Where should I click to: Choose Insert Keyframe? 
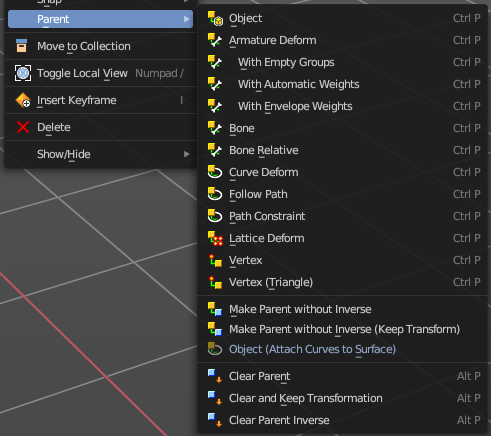coord(100,100)
